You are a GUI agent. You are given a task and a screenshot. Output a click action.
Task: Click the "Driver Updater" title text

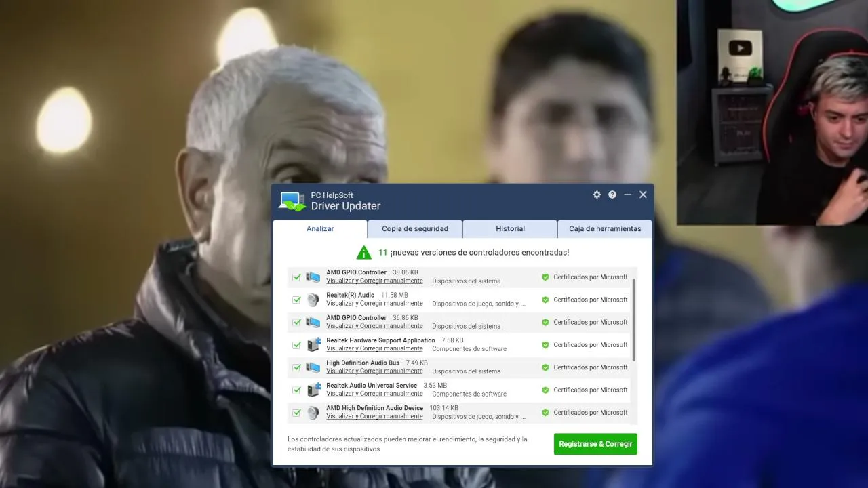click(346, 206)
